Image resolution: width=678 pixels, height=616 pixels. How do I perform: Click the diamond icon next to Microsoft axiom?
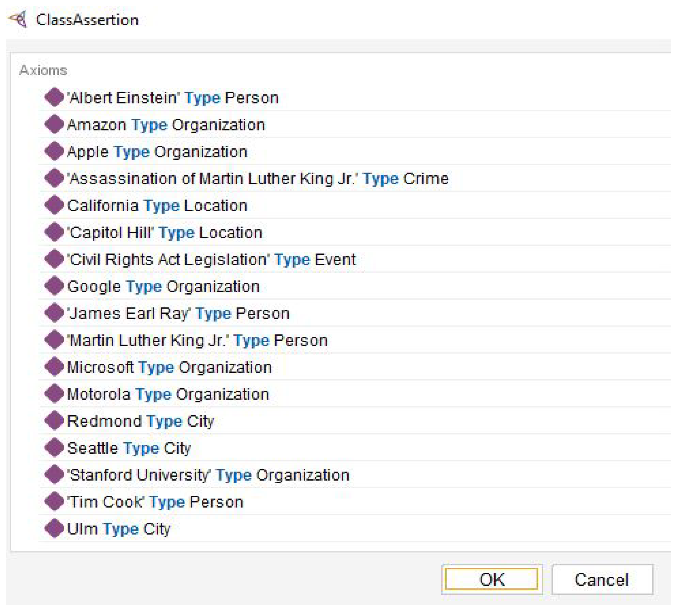(x=54, y=367)
